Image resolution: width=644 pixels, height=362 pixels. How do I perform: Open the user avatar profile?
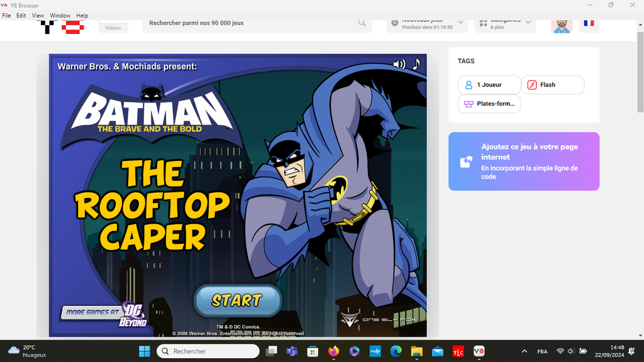pyautogui.click(x=562, y=25)
